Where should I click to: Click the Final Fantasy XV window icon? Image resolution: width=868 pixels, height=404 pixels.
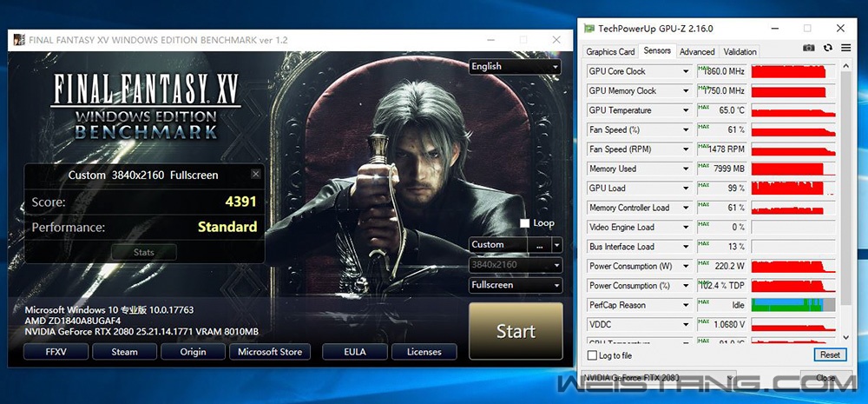[19, 40]
